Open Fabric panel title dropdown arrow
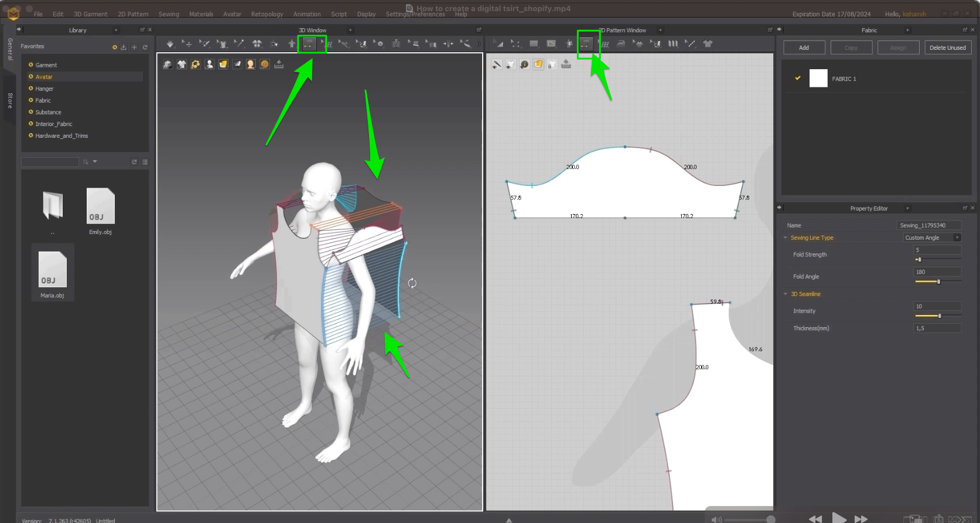 [908, 30]
